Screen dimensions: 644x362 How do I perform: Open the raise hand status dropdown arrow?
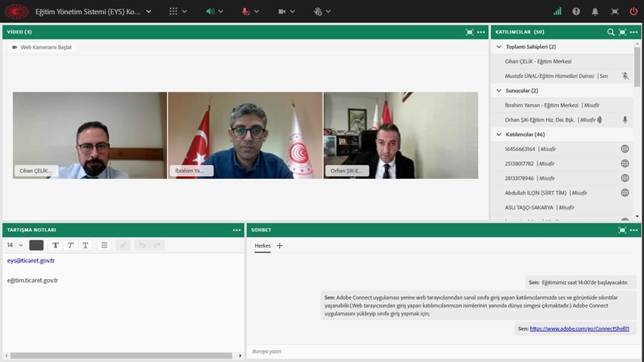[x=329, y=11]
